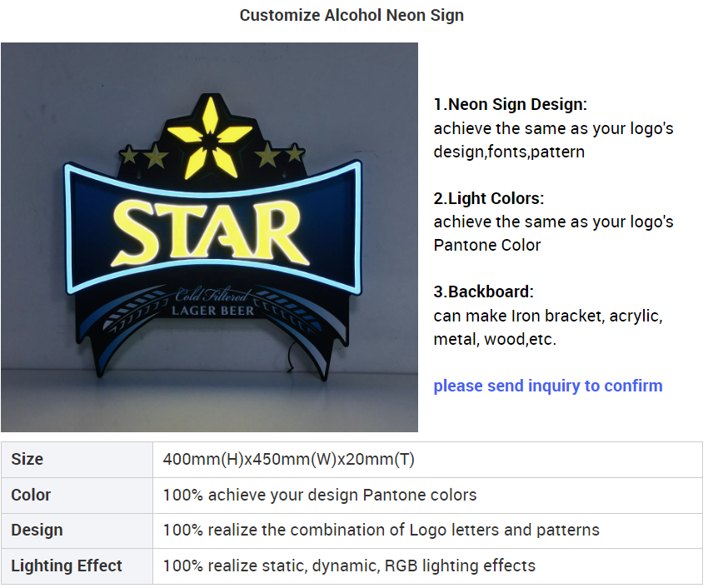Click the yellow STAR lettering in image
The height and width of the screenshot is (588, 708).
[x=210, y=234]
